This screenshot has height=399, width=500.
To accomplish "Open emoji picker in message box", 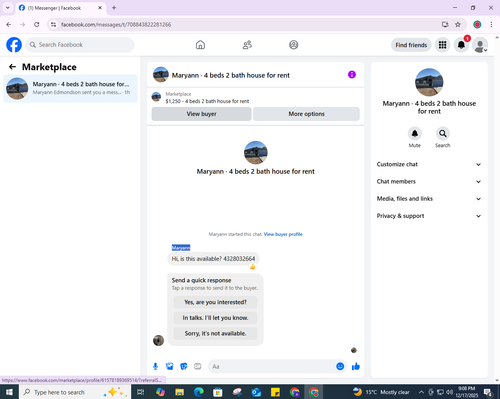I will click(x=340, y=366).
